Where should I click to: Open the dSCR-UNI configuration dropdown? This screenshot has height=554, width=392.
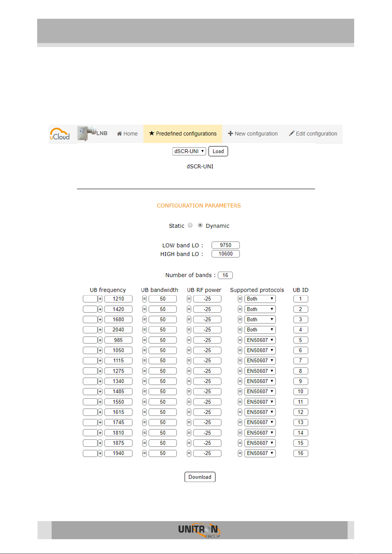click(189, 151)
